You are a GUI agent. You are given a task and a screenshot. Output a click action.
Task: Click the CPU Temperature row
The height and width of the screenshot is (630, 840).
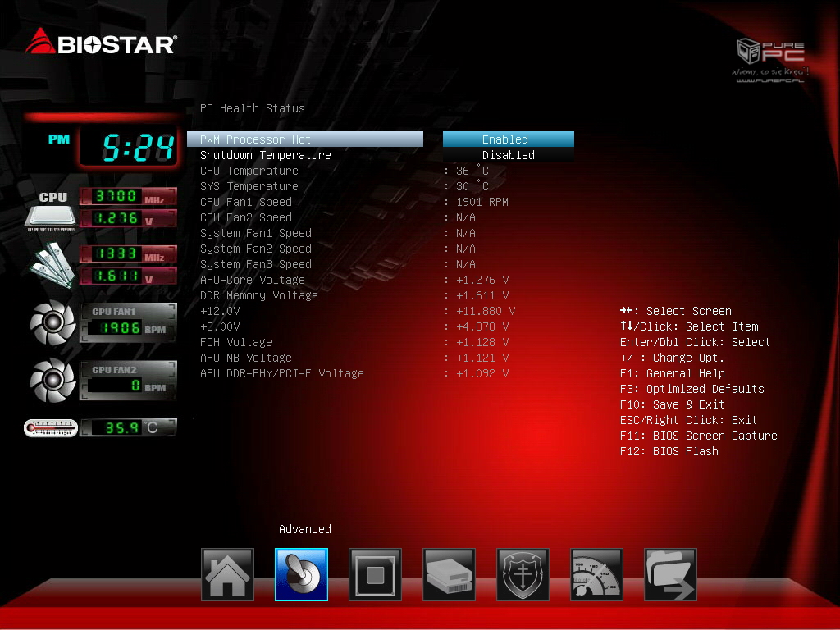coord(344,171)
